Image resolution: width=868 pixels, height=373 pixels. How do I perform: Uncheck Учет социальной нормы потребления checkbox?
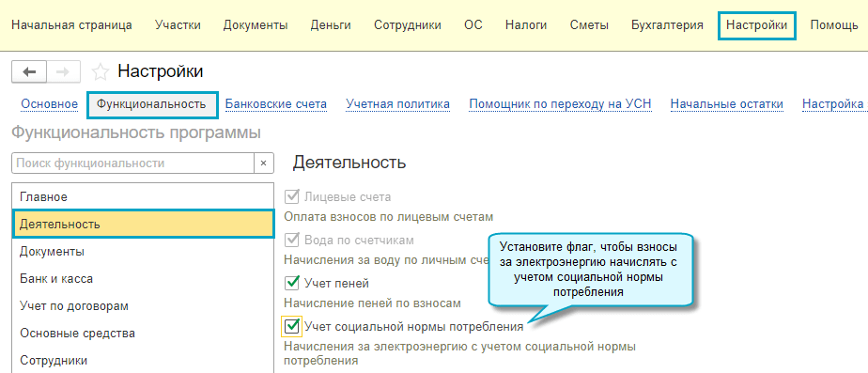click(292, 327)
